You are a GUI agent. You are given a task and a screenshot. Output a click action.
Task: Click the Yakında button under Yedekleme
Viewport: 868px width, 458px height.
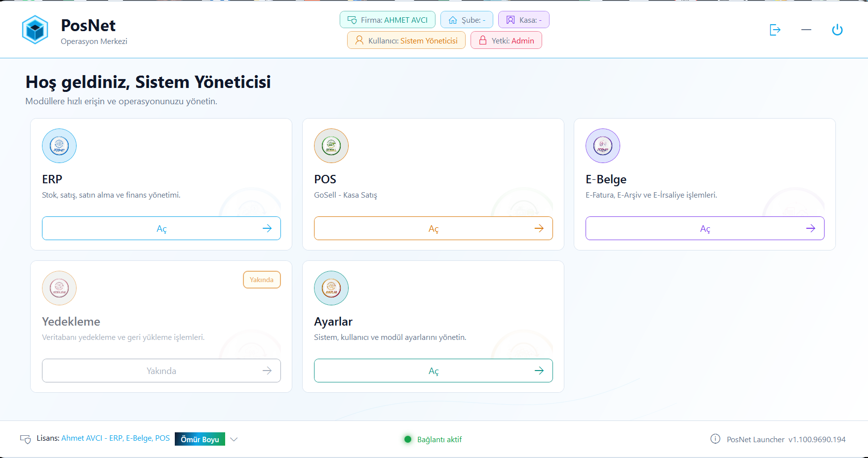point(161,371)
